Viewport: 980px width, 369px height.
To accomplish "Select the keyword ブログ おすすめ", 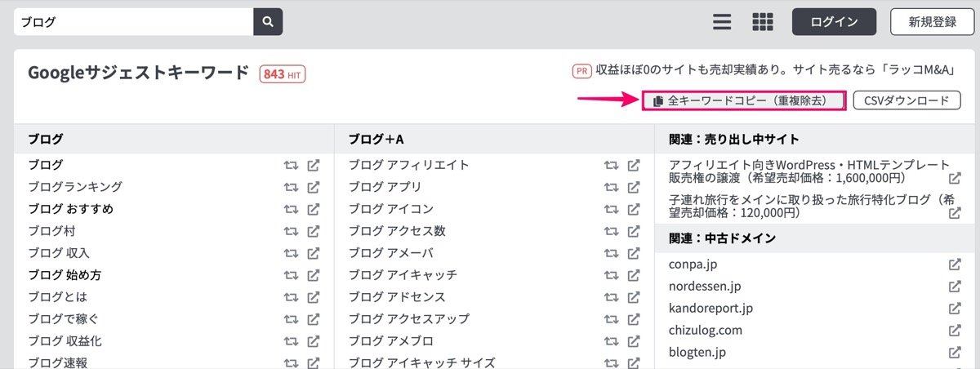I will tap(70, 209).
